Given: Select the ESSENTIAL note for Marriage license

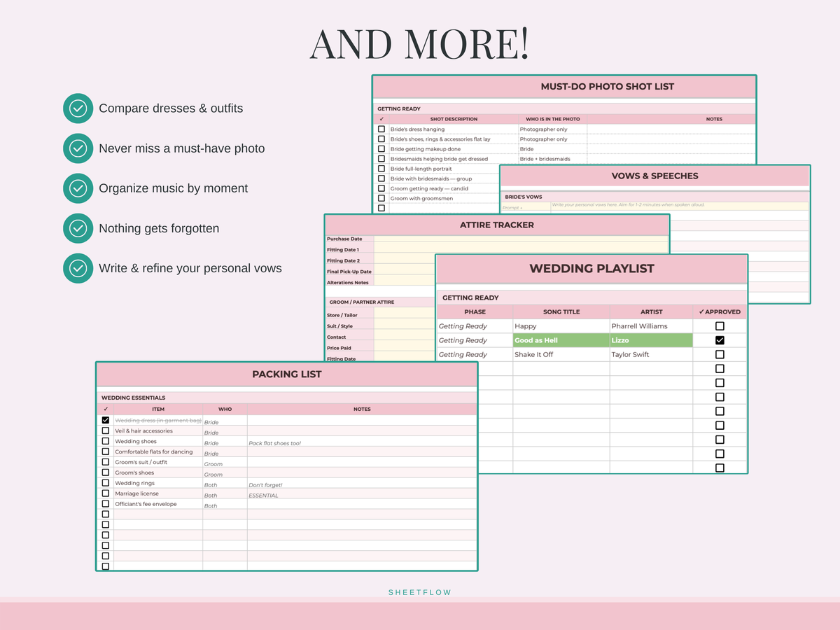Looking at the screenshot, I should pos(362,495).
